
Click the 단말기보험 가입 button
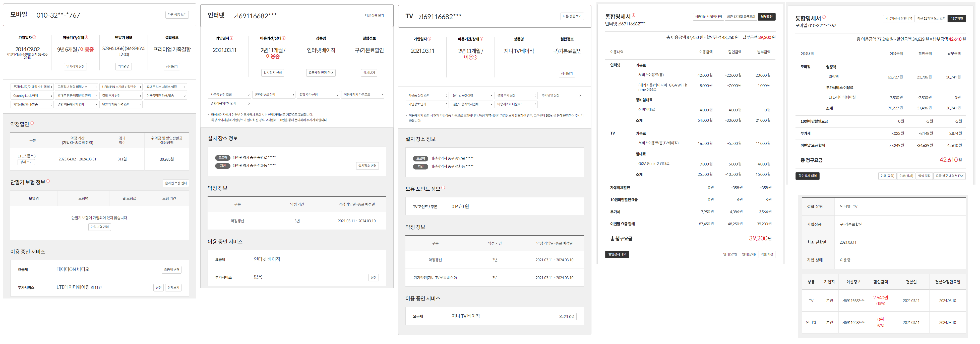tap(100, 227)
